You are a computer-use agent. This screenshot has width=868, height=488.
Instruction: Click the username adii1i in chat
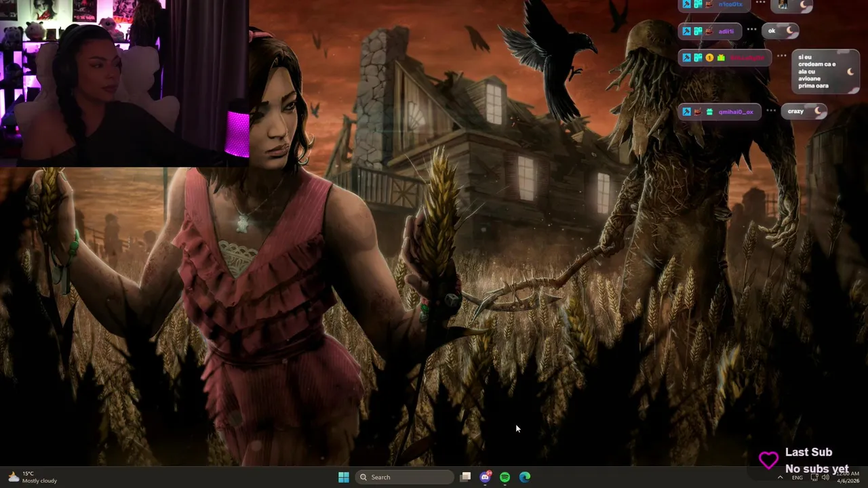726,31
